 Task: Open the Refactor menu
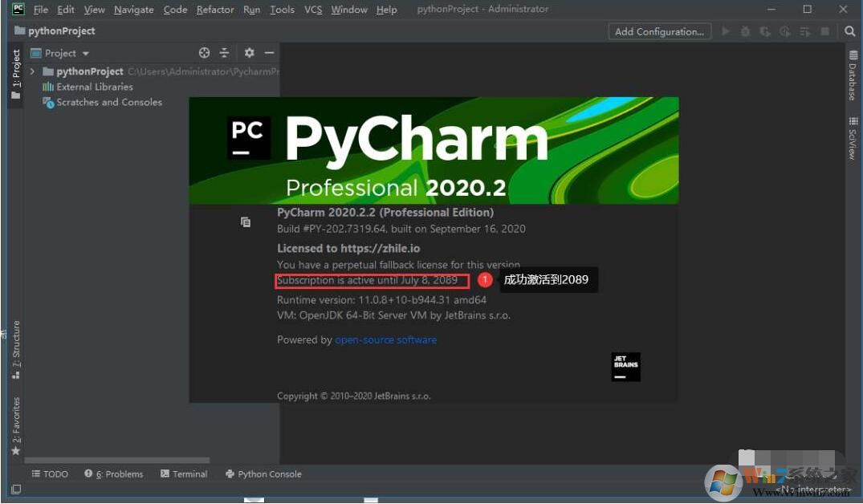point(214,10)
